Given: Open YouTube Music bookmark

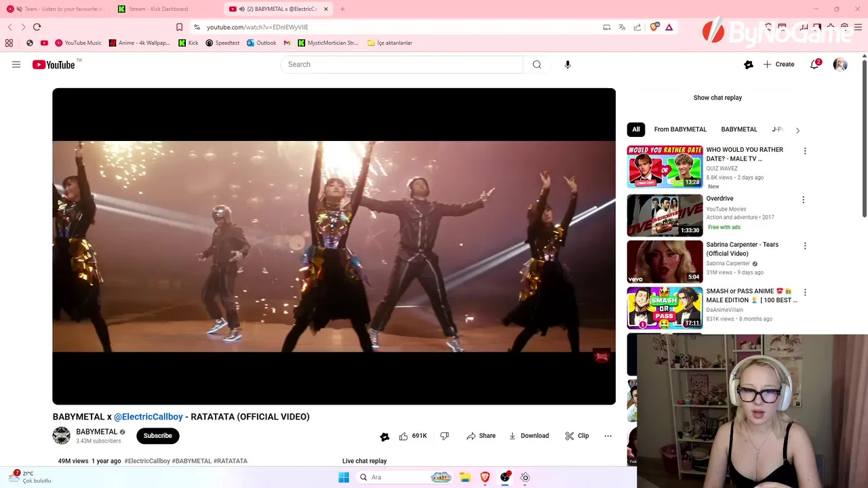Looking at the screenshot, I should (x=78, y=43).
